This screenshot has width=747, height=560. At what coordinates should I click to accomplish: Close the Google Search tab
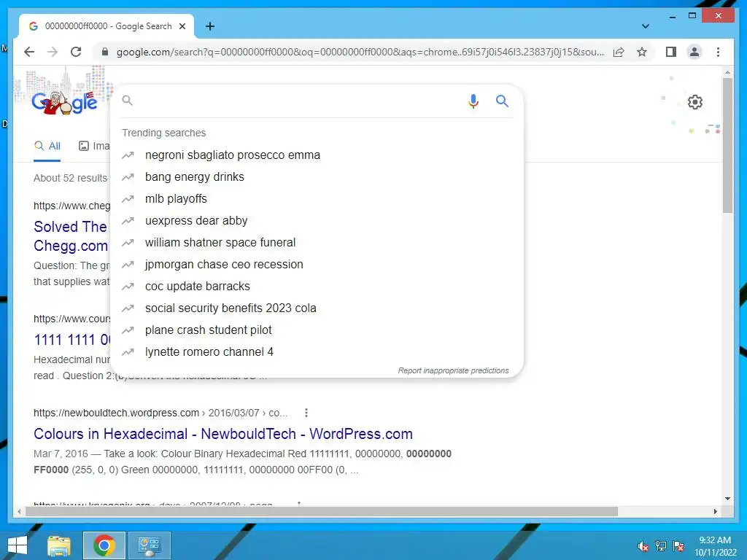point(182,26)
